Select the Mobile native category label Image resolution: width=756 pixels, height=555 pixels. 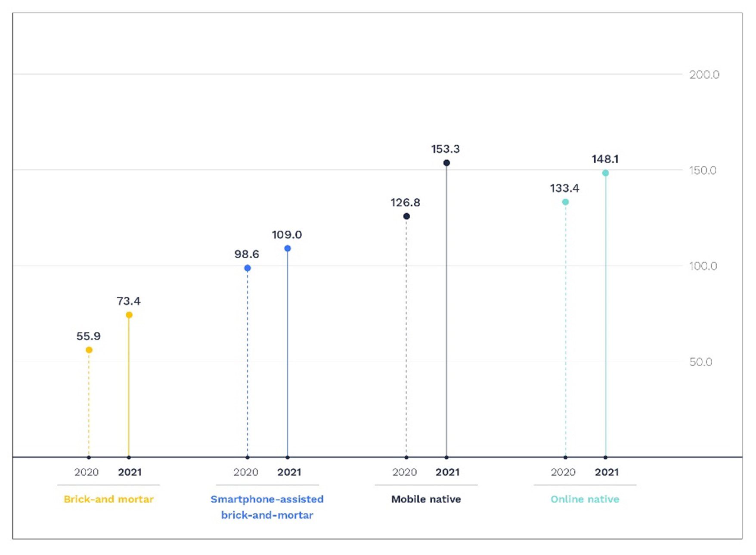426,499
